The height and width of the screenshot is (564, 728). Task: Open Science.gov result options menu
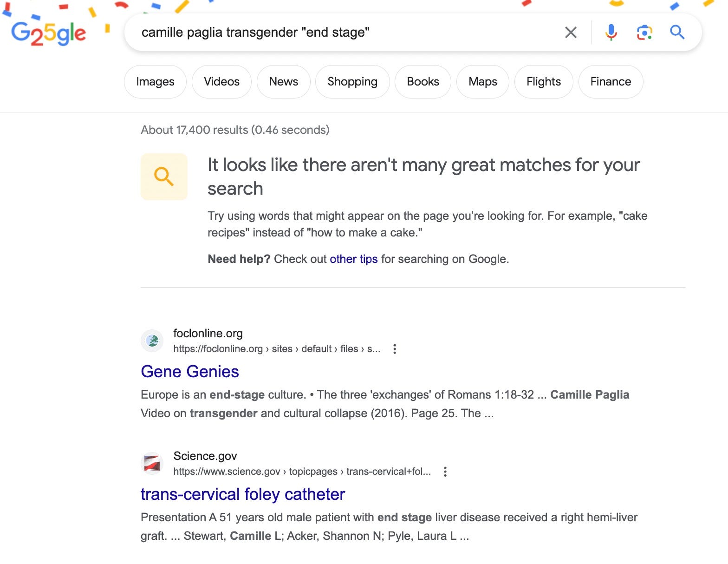445,472
